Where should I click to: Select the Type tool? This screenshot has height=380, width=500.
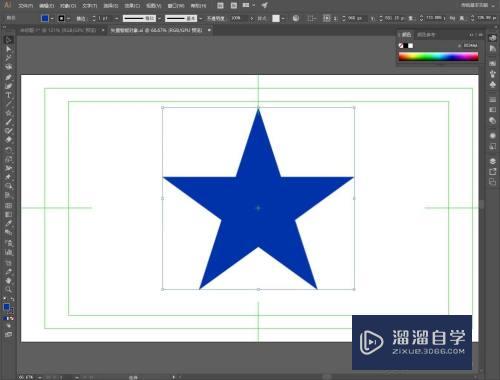tap(9, 95)
